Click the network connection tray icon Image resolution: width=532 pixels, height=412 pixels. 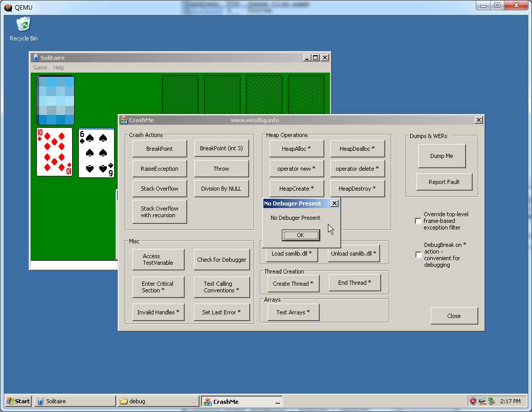click(x=482, y=401)
